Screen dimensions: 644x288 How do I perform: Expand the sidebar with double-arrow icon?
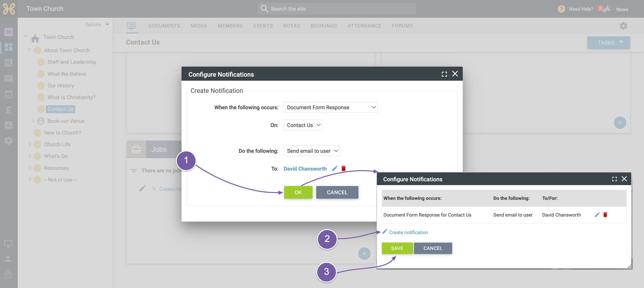click(9, 32)
